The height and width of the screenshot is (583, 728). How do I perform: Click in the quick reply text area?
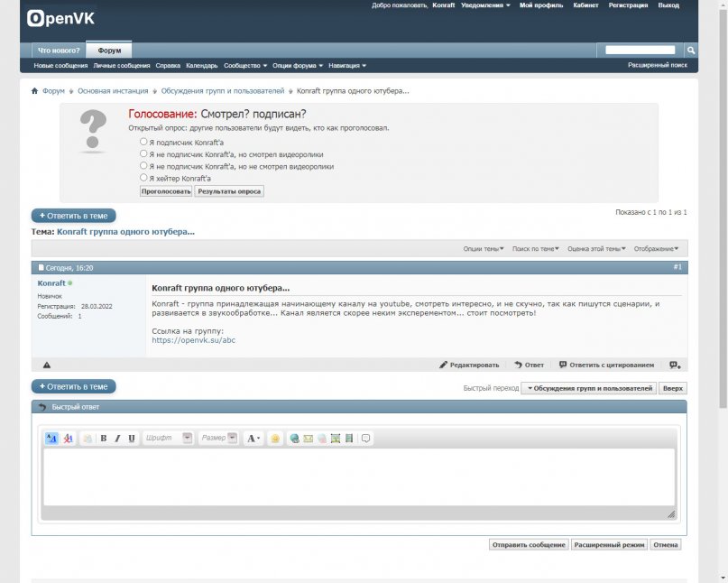(x=359, y=477)
